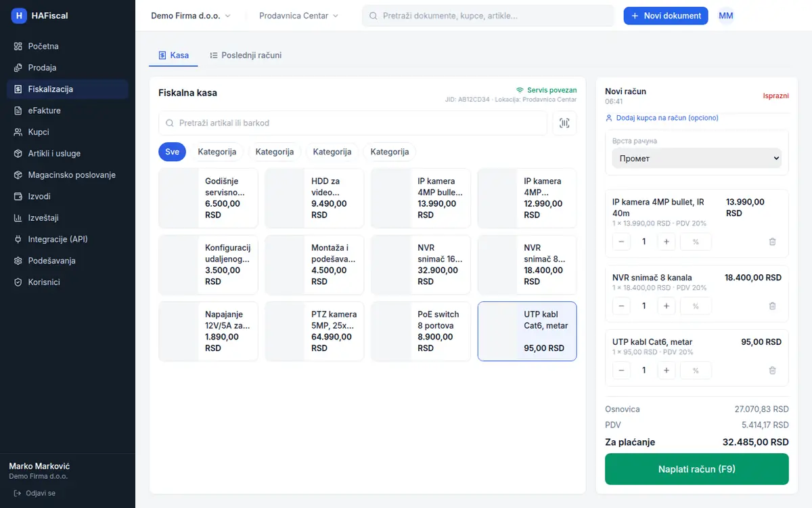This screenshot has width=812, height=508.
Task: Decrease quantity of IP kamera 4MP bullet
Action: coord(621,242)
